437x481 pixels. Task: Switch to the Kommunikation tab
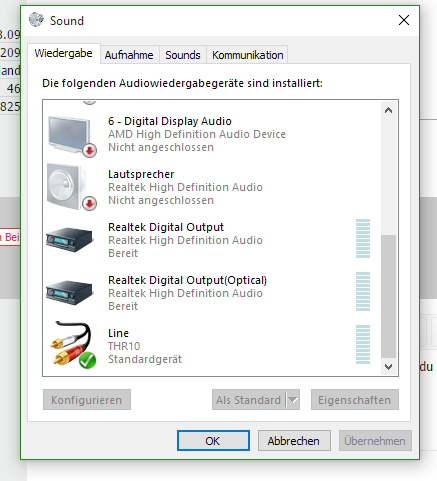pyautogui.click(x=247, y=55)
